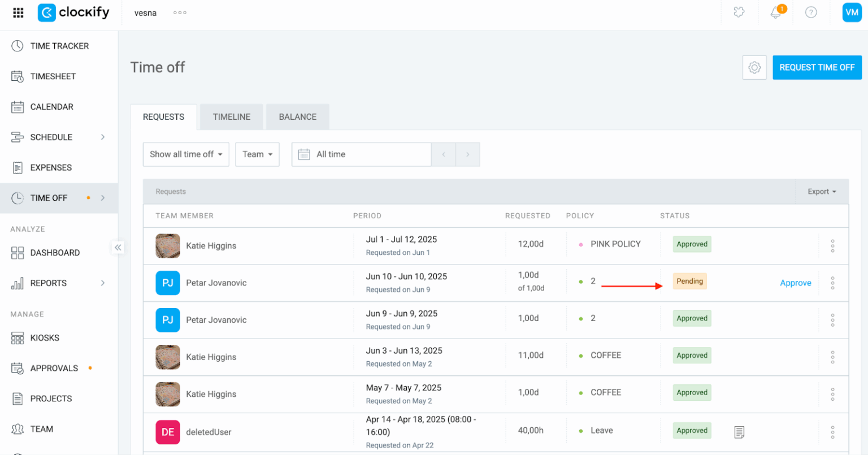Open the Team filter dropdown
868x455 pixels.
pyautogui.click(x=257, y=154)
